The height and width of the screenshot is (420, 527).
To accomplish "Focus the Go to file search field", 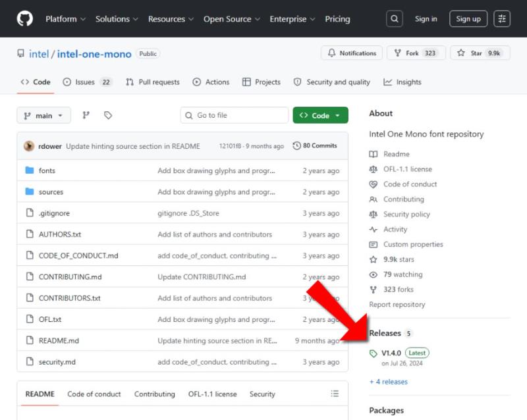I will [x=235, y=115].
